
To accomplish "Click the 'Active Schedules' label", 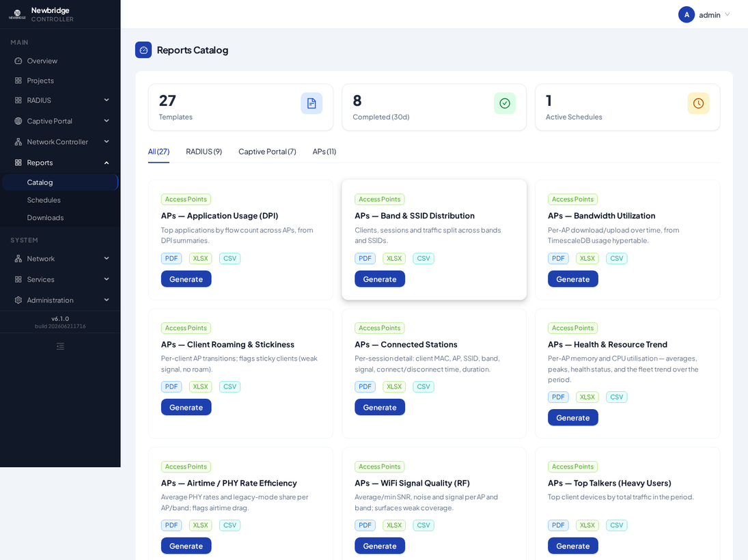I will tap(574, 117).
